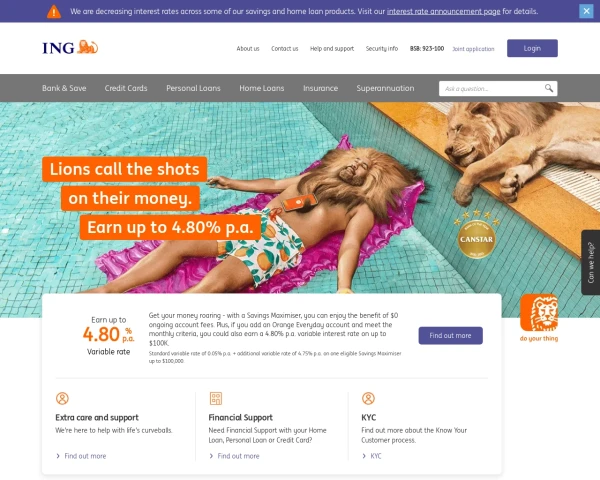Click the Extra care and support person icon
The image size is (600, 480).
[x=62, y=398]
